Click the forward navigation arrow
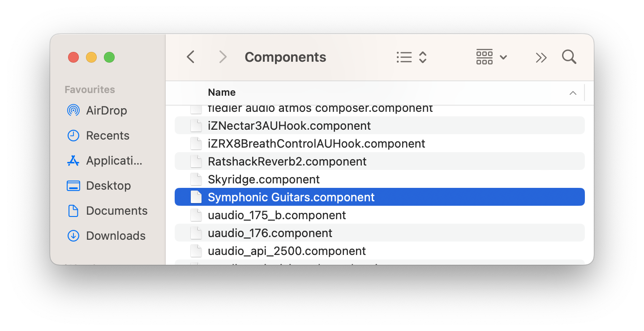Screen dimensions: 644x331 223,57
